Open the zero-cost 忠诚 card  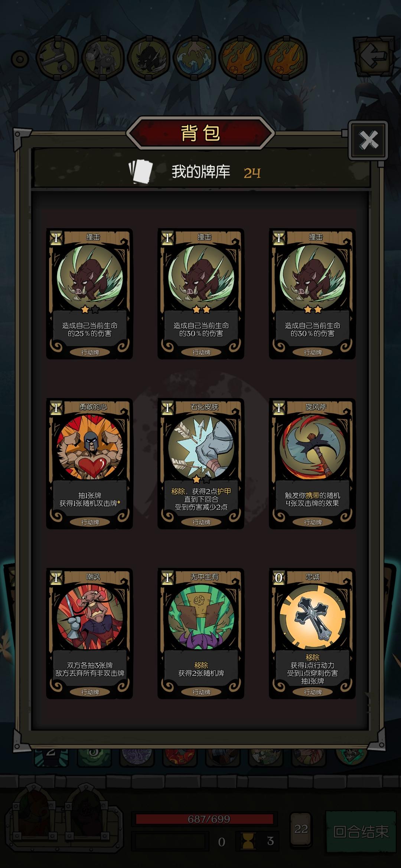coord(312,634)
